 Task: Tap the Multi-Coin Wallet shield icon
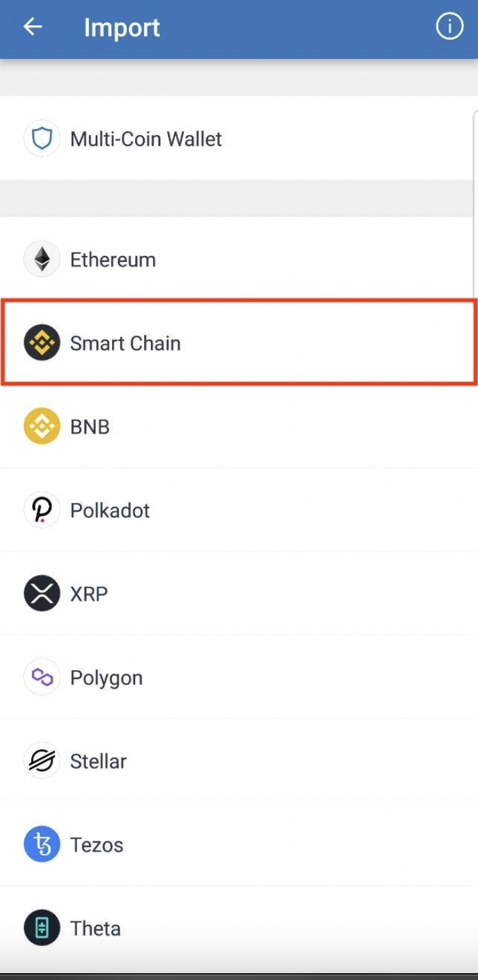pyautogui.click(x=42, y=139)
